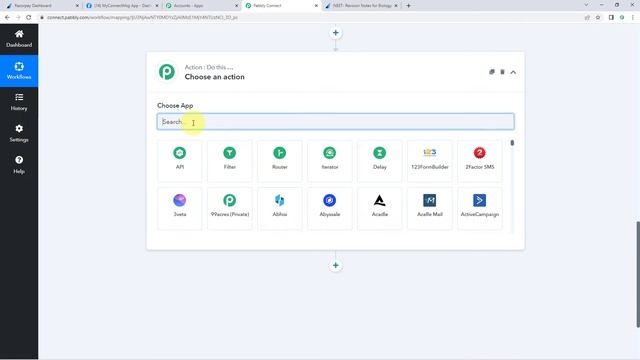Open the Workflows section in sidebar
The image size is (640, 360).
(x=19, y=71)
